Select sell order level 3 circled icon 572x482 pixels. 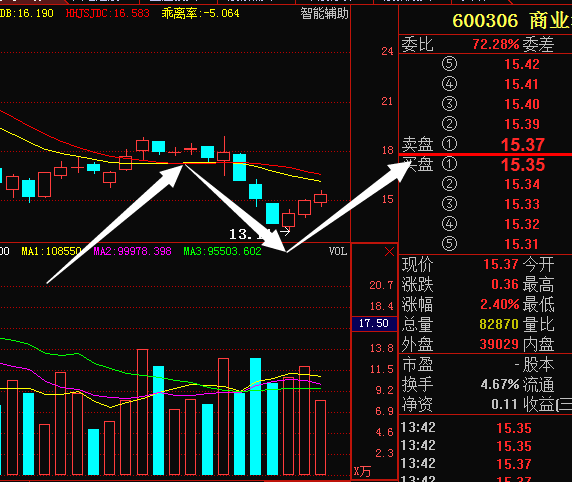[x=449, y=104]
